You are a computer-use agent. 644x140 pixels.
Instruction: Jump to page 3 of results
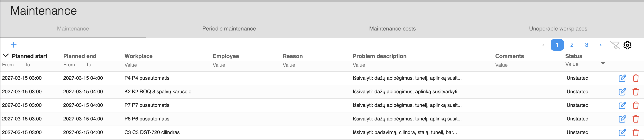pos(587,45)
